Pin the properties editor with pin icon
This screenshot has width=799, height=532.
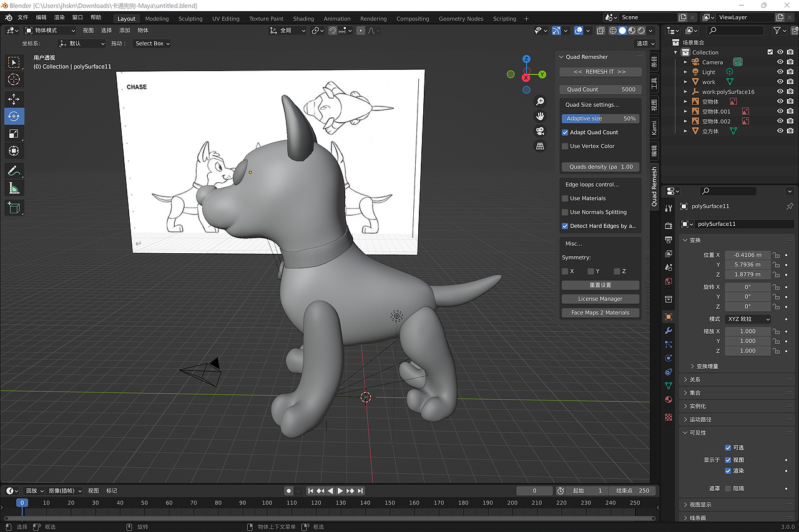pos(790,206)
